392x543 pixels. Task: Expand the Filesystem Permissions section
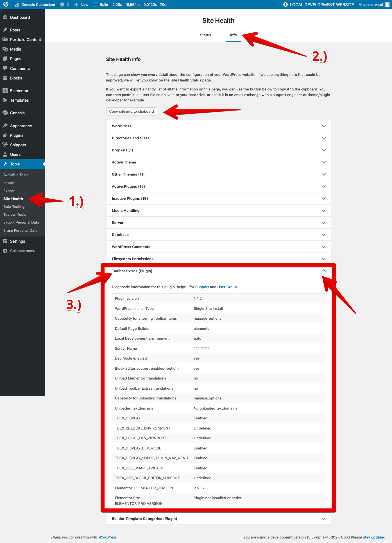(218, 259)
